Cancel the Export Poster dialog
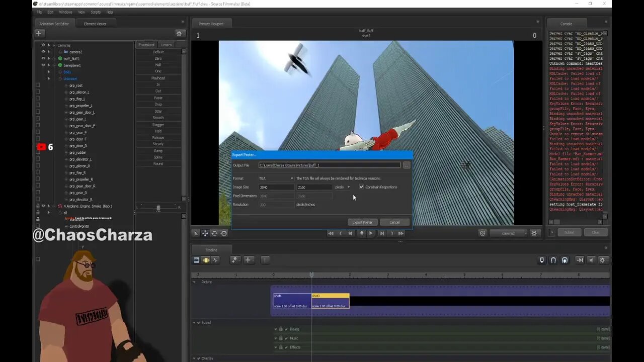Screen dimensions: 644x362 click(394, 222)
